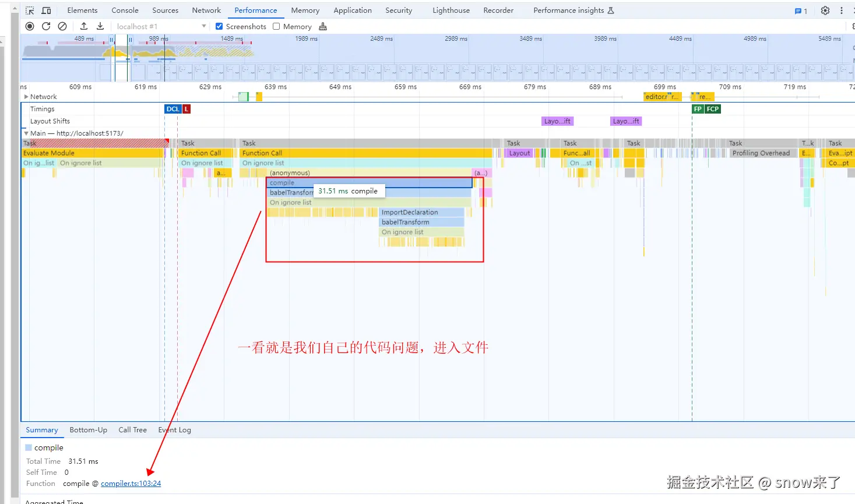
Task: Select the purple Layout task bar
Action: pyautogui.click(x=520, y=153)
